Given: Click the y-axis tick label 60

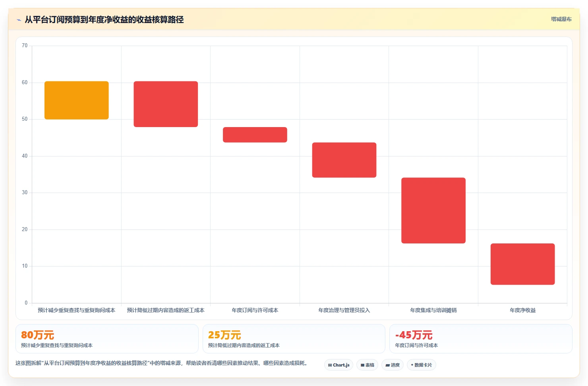Looking at the screenshot, I should (25, 83).
